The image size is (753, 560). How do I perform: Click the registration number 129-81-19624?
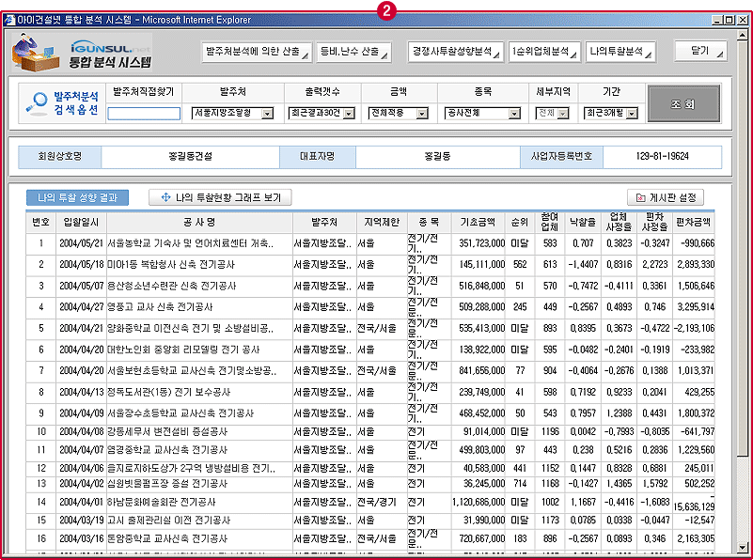click(662, 156)
